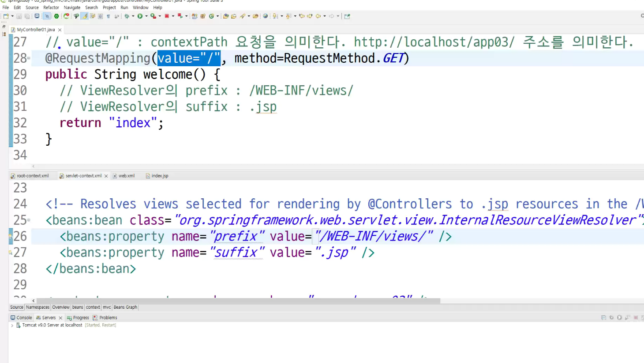Viewport: 644px width, 363px height.
Task: Stop the server from Servers view toolbar
Action: click(x=636, y=318)
